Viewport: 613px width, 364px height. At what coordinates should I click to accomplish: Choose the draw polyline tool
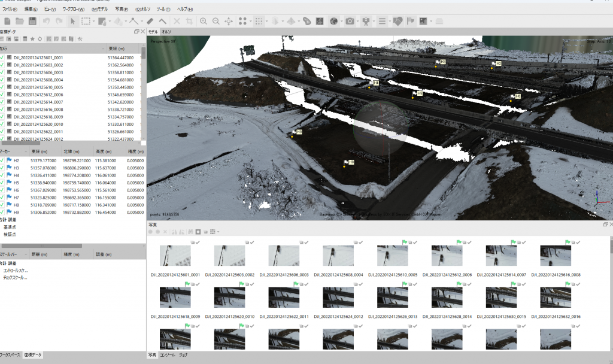[x=134, y=22]
